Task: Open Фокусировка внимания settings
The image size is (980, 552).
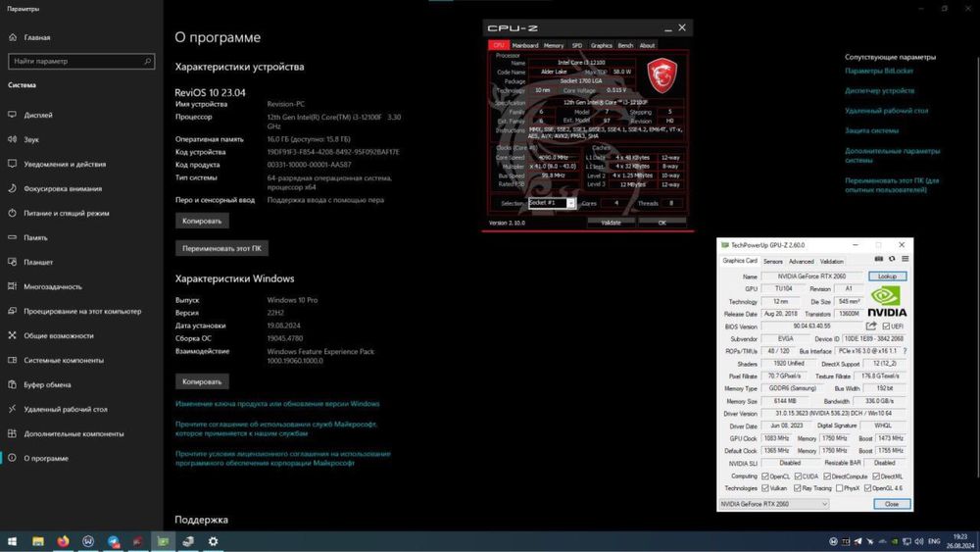Action: [63, 188]
